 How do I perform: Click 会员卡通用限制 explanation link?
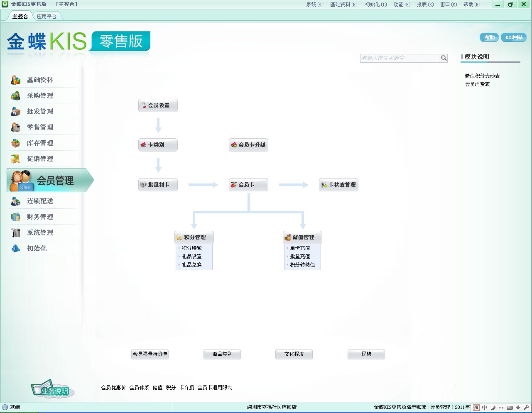click(215, 388)
